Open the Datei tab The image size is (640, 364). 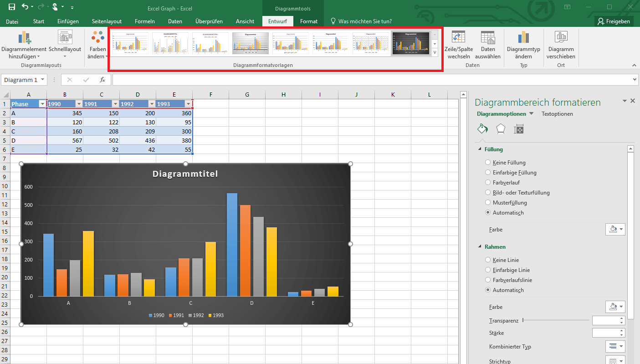[x=12, y=21]
